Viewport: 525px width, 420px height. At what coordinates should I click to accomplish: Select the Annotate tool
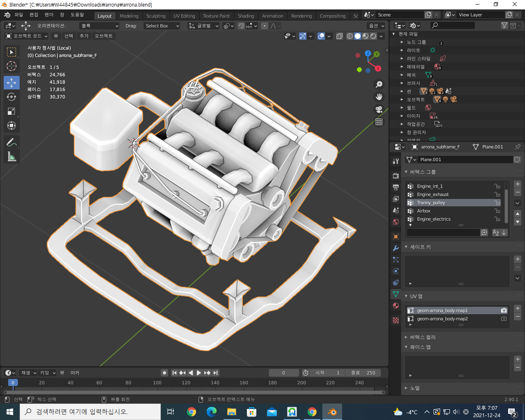pyautogui.click(x=11, y=142)
